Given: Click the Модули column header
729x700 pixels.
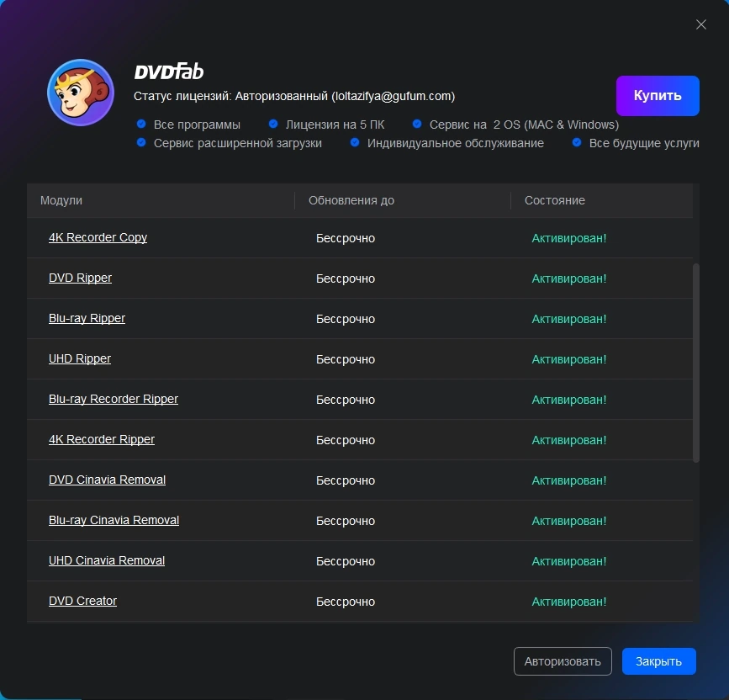Looking at the screenshot, I should pos(61,200).
